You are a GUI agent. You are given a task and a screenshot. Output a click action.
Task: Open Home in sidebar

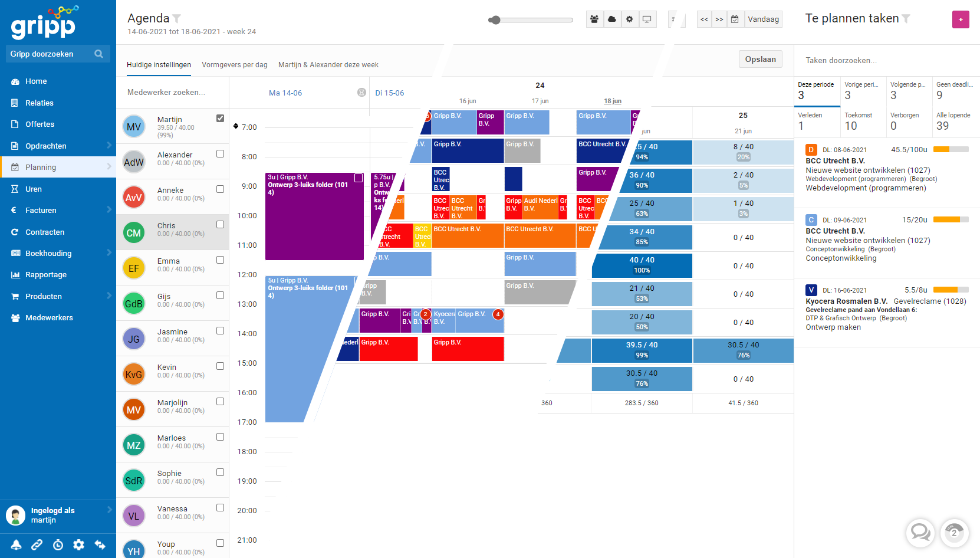tap(58, 81)
